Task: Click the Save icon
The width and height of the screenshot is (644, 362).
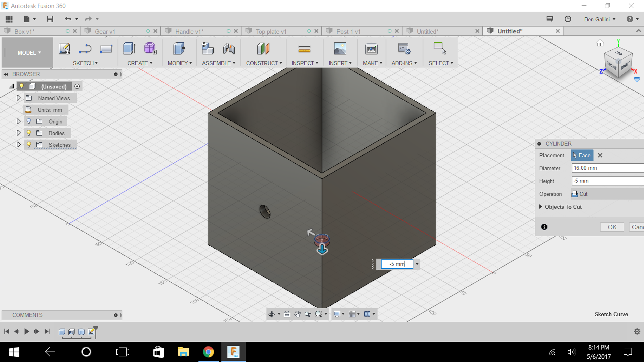Action: click(x=50, y=19)
